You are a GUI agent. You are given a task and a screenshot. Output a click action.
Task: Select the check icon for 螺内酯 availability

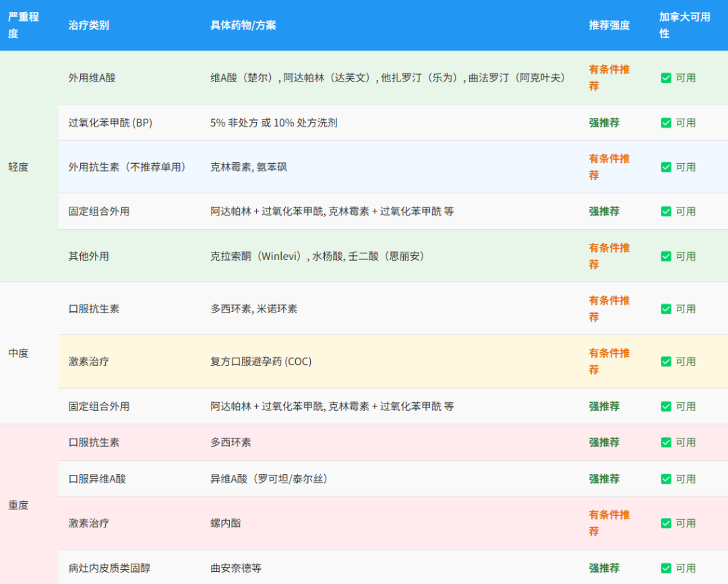666,523
